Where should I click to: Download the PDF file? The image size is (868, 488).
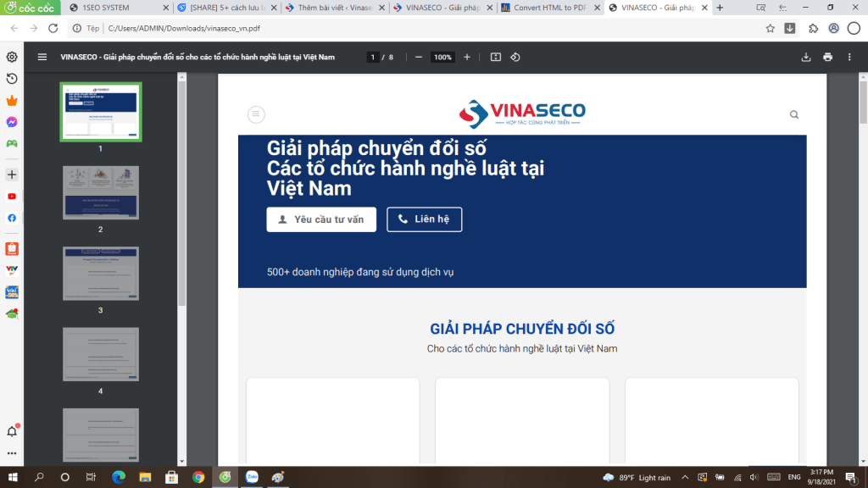tap(806, 57)
